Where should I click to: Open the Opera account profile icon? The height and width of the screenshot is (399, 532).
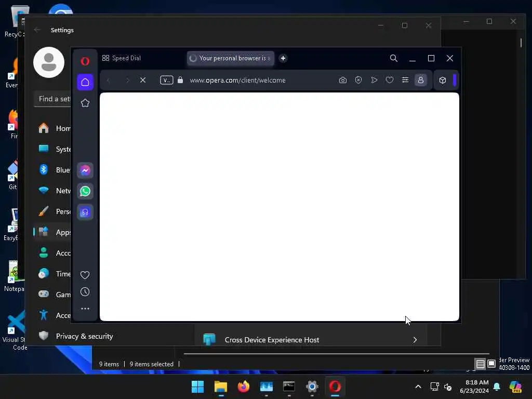(x=421, y=80)
